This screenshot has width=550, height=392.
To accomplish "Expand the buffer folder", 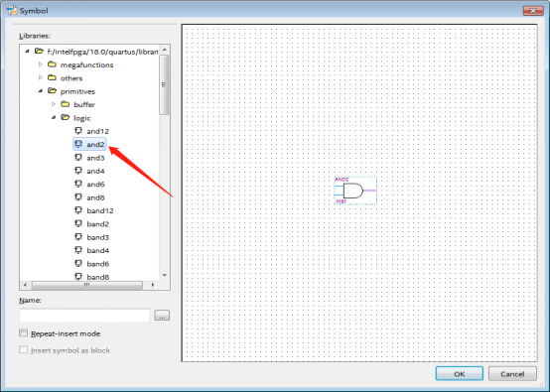I will point(54,104).
